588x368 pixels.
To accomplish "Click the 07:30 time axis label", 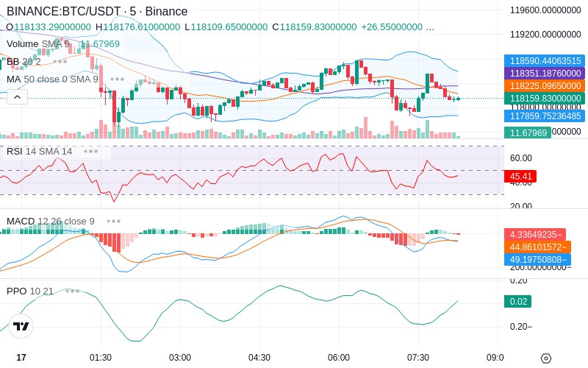I will [x=418, y=358].
